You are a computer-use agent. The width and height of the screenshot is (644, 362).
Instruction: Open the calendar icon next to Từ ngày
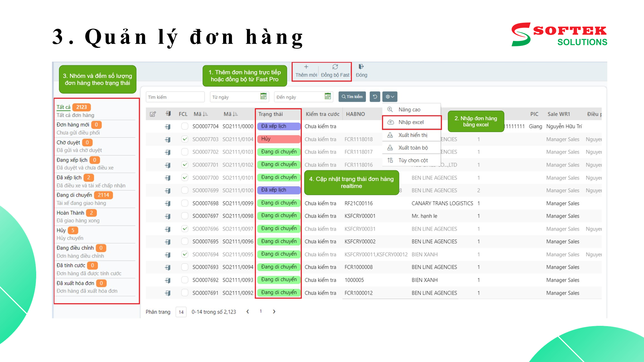tap(263, 97)
